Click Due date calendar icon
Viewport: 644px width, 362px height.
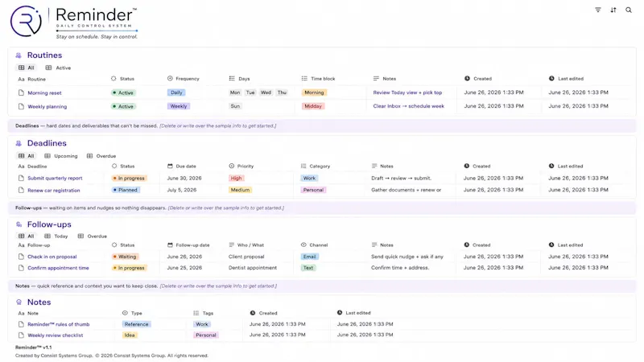click(170, 167)
